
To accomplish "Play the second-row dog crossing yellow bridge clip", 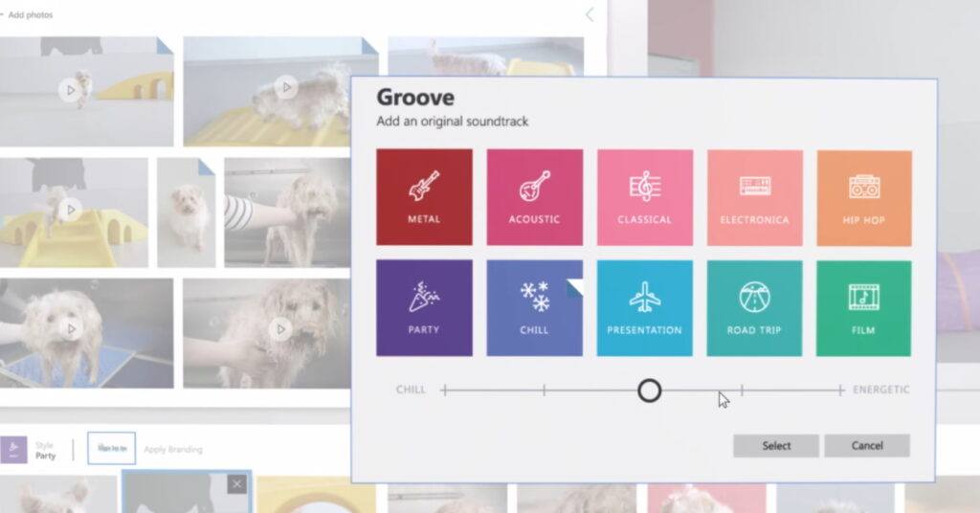I will 71,210.
